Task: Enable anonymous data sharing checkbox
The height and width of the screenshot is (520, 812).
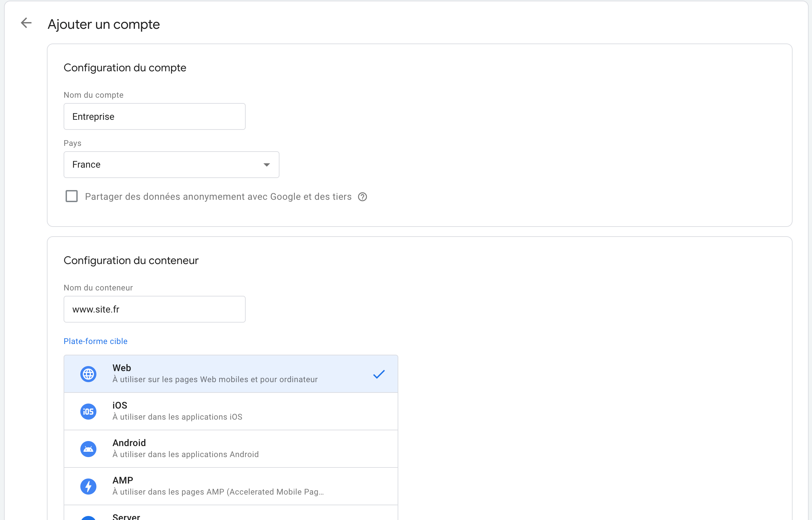Action: (72, 196)
